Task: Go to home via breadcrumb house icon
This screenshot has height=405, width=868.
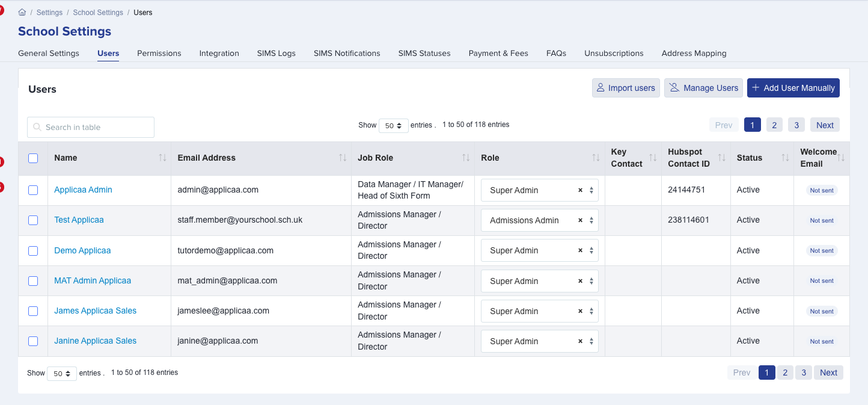Action: pos(22,12)
